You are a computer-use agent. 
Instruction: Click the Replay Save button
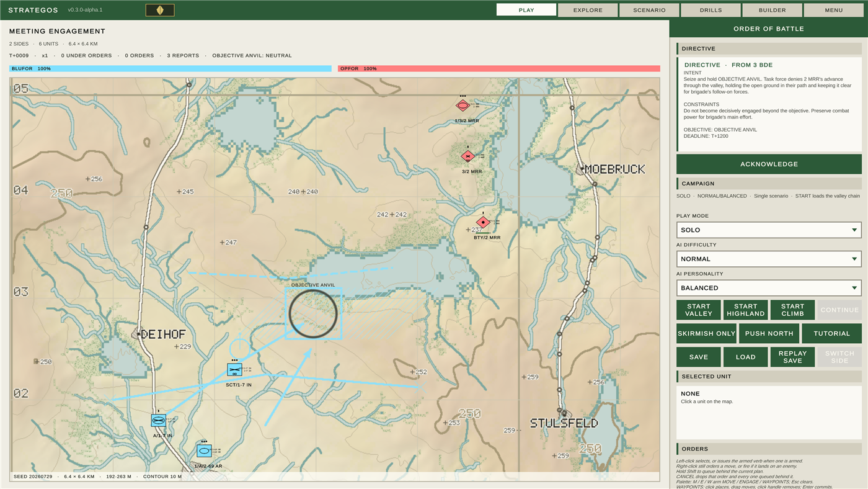[792, 357]
